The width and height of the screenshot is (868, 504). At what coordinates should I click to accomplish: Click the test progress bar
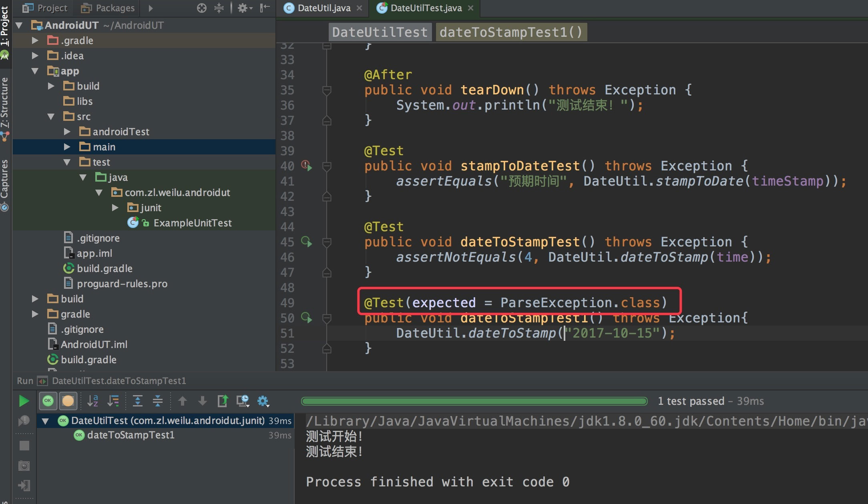coord(474,401)
